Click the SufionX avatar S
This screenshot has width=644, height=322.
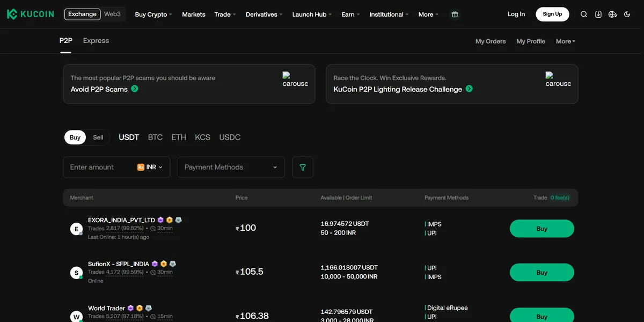click(76, 273)
